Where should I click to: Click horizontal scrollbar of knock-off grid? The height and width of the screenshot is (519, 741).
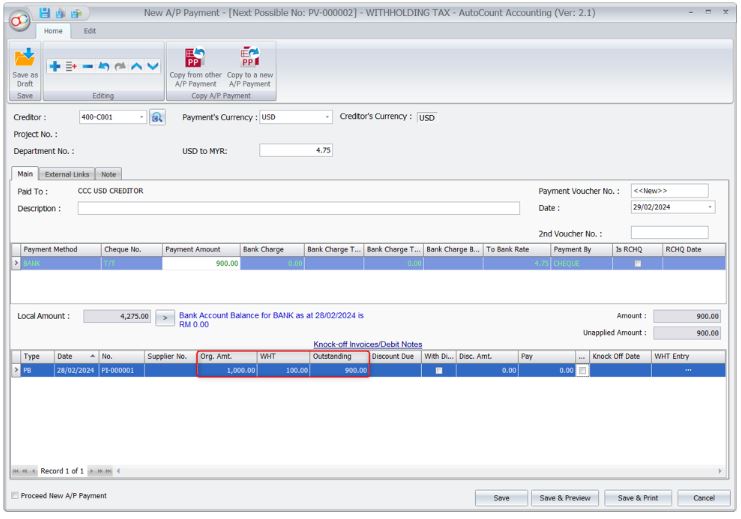pos(418,472)
